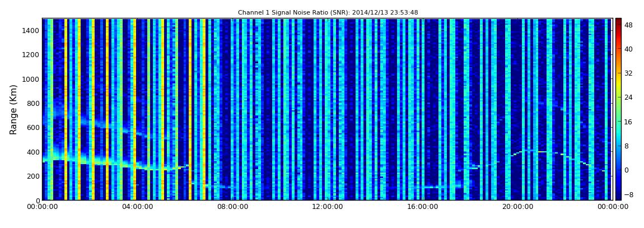Click the plot title showing Channel 1 SNR
Viewport: 644px width, 228px height.
pos(328,12)
